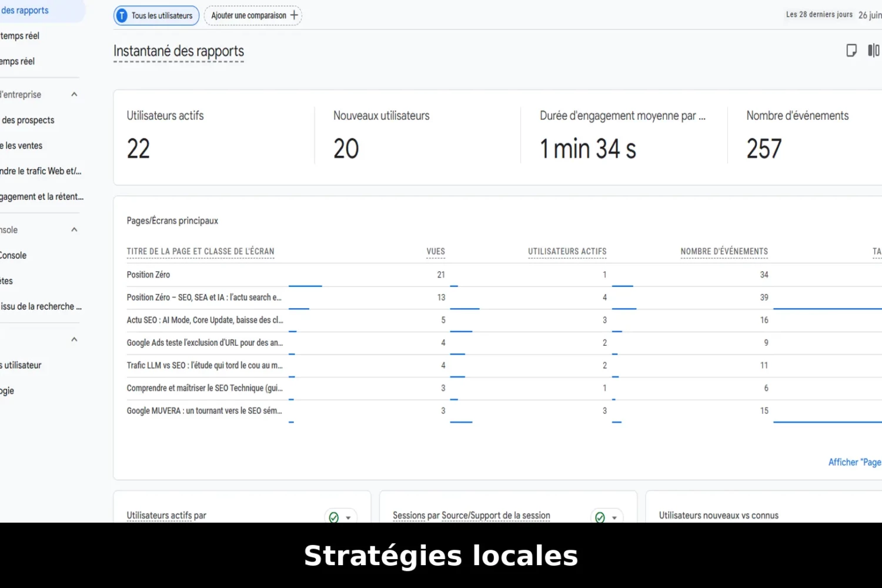Select les ventes in the sidebar

point(24,146)
